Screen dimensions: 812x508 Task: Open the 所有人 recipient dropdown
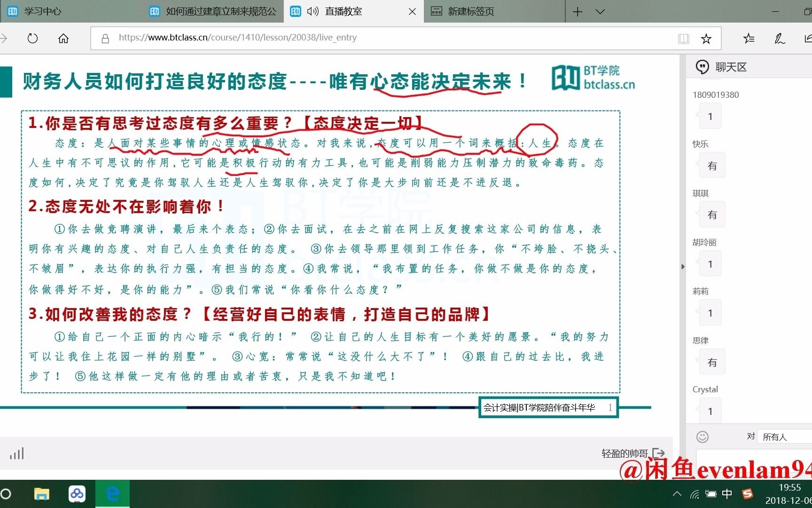784,437
